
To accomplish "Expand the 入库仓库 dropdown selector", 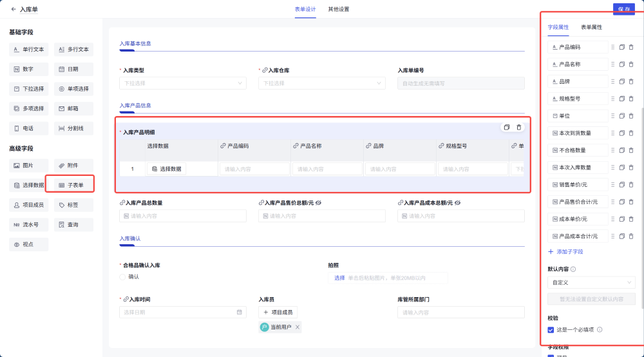I will pyautogui.click(x=321, y=83).
